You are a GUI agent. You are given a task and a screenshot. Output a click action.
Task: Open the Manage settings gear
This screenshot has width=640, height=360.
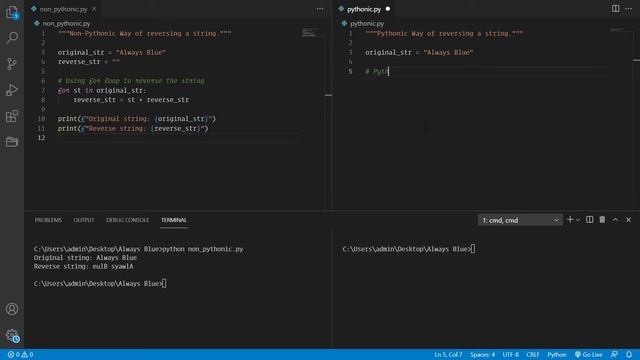(x=12, y=336)
